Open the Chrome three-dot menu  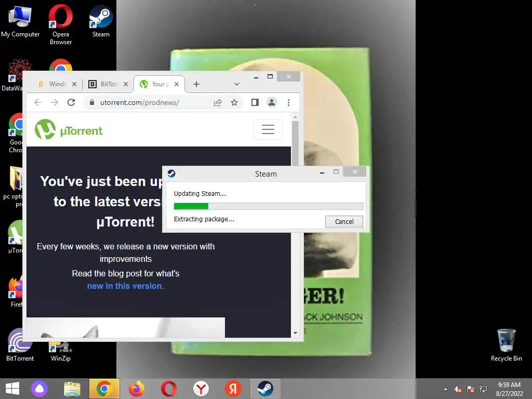coord(288,102)
